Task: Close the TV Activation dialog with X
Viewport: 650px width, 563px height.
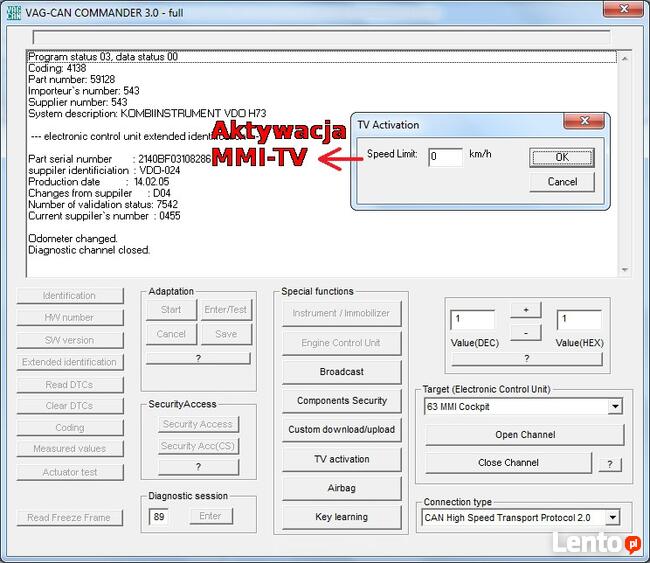Action: (x=584, y=122)
